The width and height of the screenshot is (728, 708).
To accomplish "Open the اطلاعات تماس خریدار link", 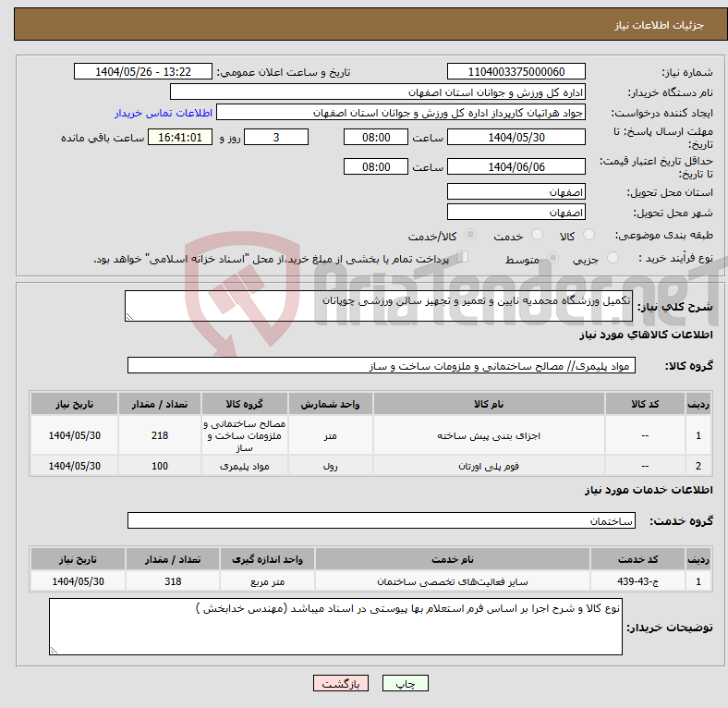I will pos(164,113).
